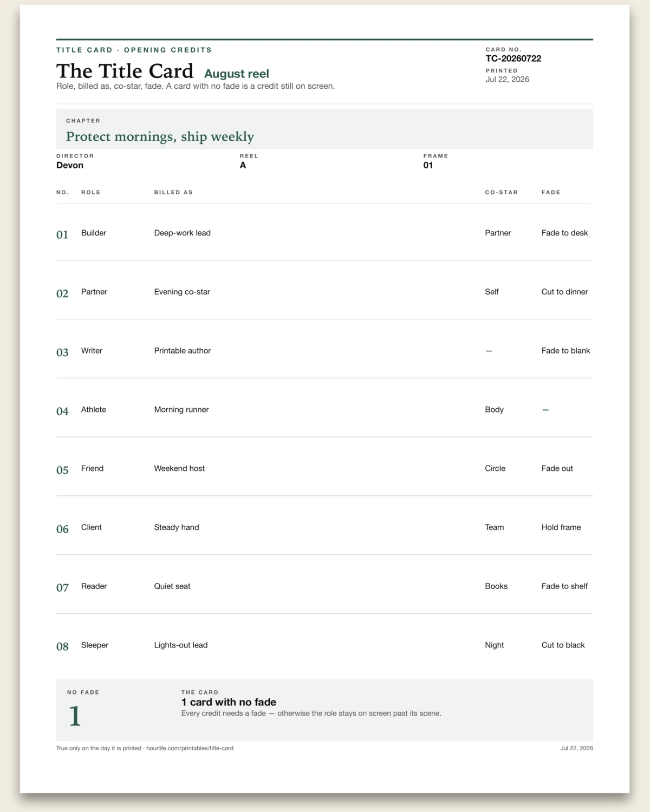This screenshot has height=812, width=650.
Task: Click '1 card with no fade' summary
Action: [x=229, y=702]
